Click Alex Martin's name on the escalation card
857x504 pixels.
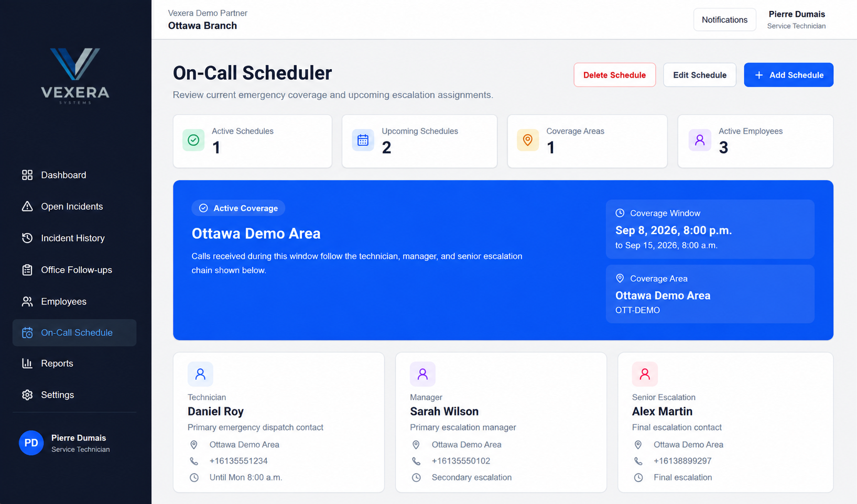pos(662,411)
